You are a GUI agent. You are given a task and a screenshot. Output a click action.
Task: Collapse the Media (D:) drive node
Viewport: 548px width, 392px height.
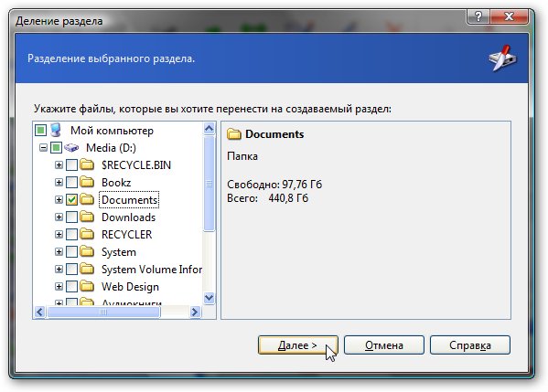[x=43, y=148]
